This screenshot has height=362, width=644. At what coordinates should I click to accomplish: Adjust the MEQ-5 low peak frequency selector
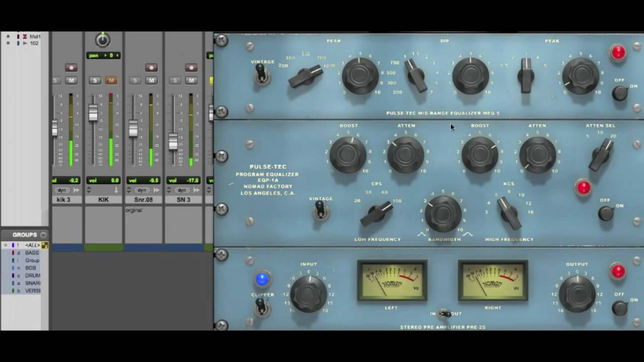[306, 77]
